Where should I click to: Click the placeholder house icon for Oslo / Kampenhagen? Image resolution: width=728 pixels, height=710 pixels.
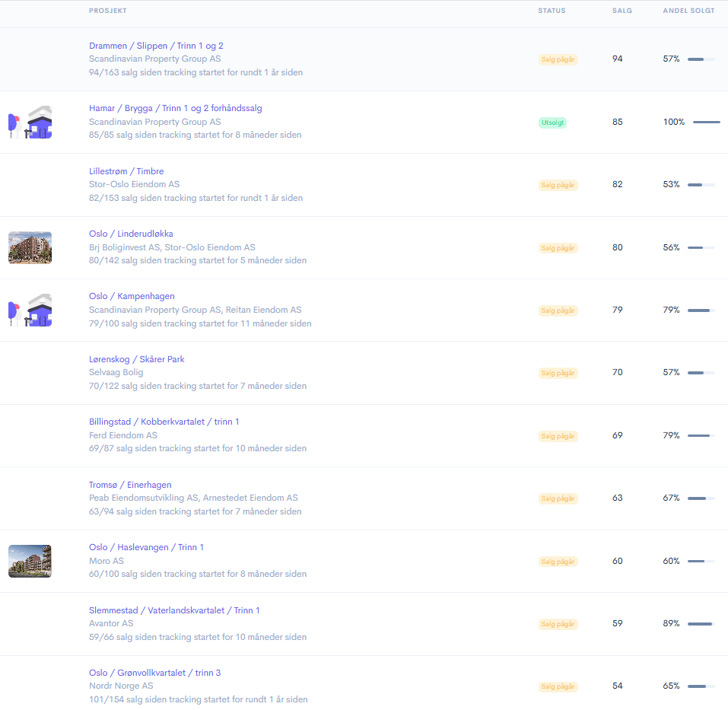coord(30,310)
